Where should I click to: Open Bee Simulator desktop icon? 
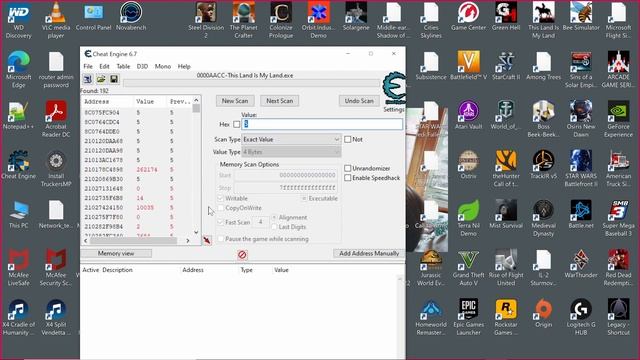[581, 16]
